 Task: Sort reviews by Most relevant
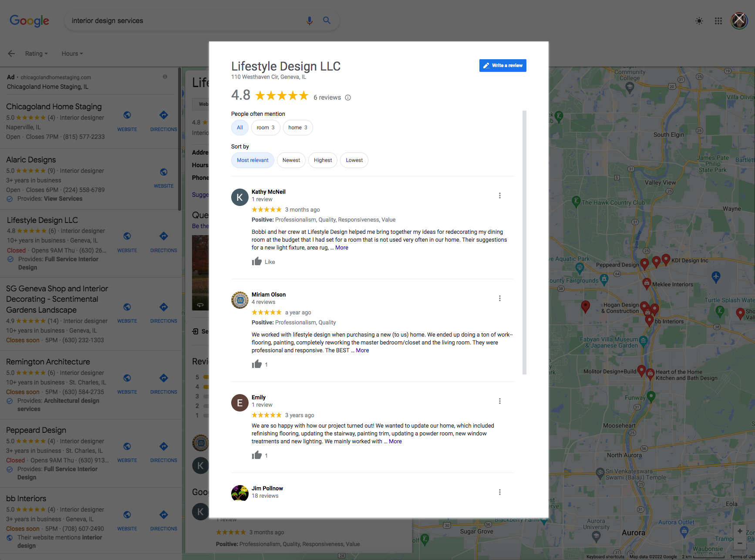[253, 160]
